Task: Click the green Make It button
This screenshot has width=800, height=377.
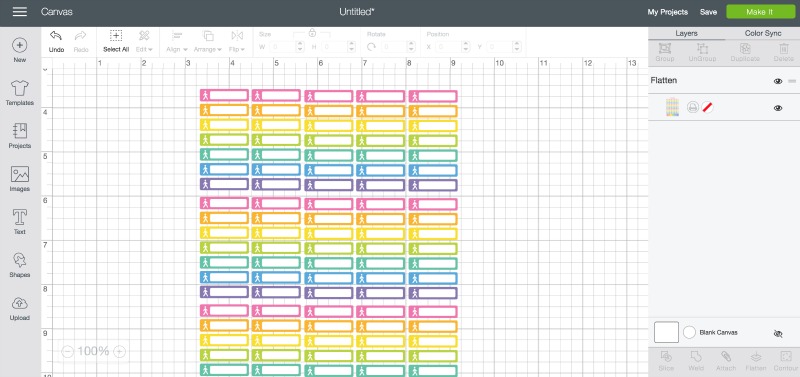Action: [759, 12]
